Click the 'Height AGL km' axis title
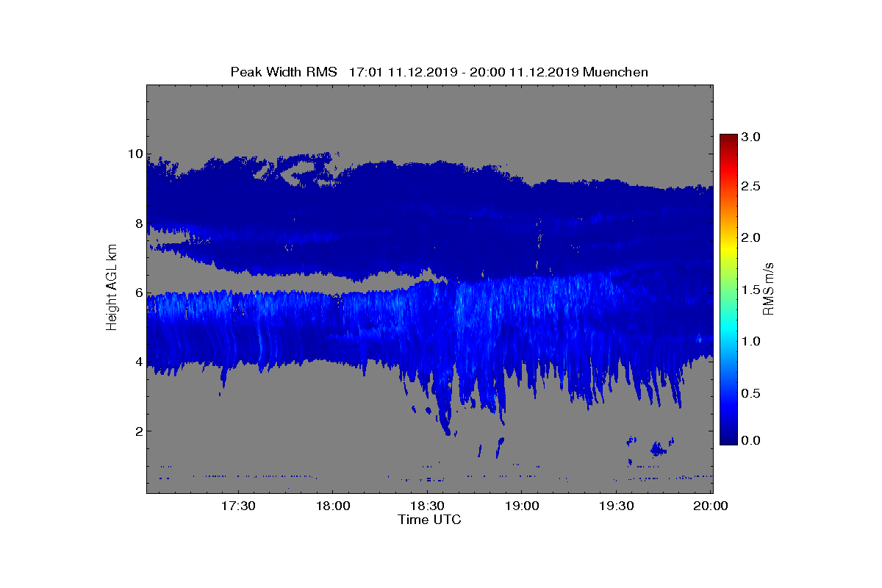This screenshot has height=588, width=882. point(112,288)
